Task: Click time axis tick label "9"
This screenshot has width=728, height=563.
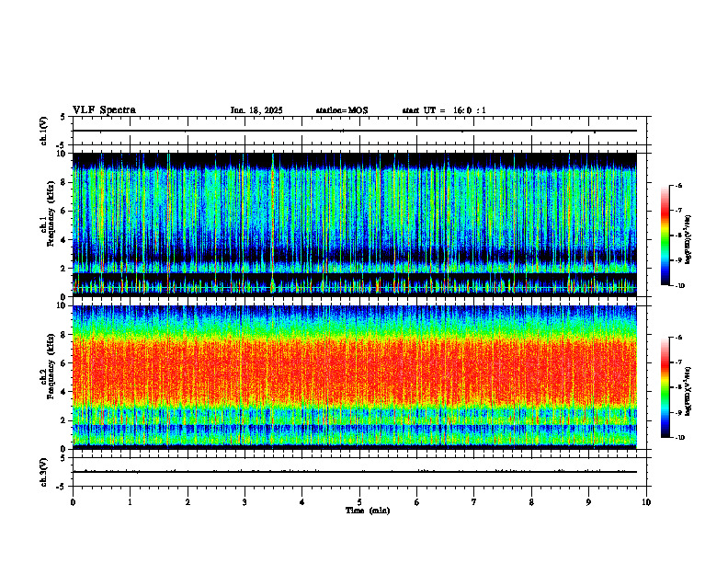Action: (588, 502)
